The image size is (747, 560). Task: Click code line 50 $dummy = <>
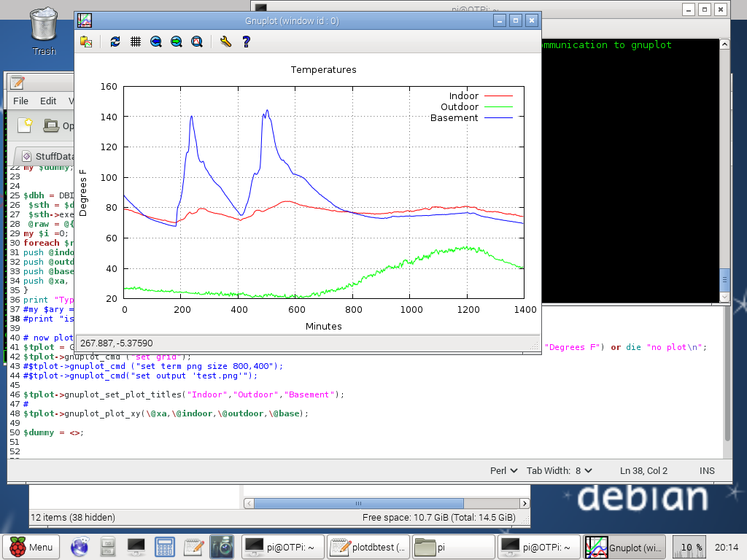pyautogui.click(x=53, y=432)
